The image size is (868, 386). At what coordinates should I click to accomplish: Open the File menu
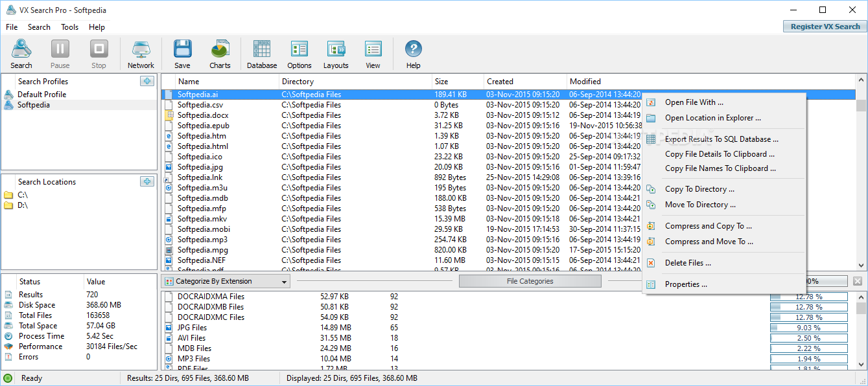(12, 27)
